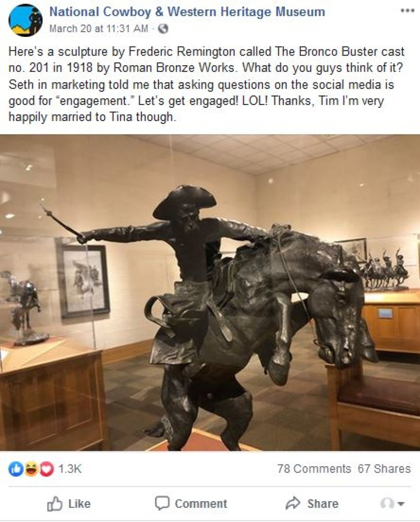Click the laughing Haha reaction icon
The width and height of the screenshot is (420, 522).
[x=30, y=468]
